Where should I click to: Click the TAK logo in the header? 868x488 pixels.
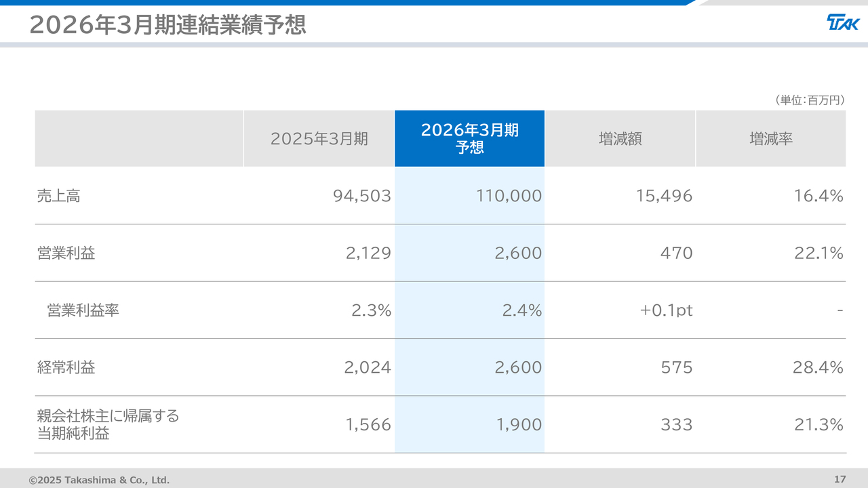pos(843,23)
